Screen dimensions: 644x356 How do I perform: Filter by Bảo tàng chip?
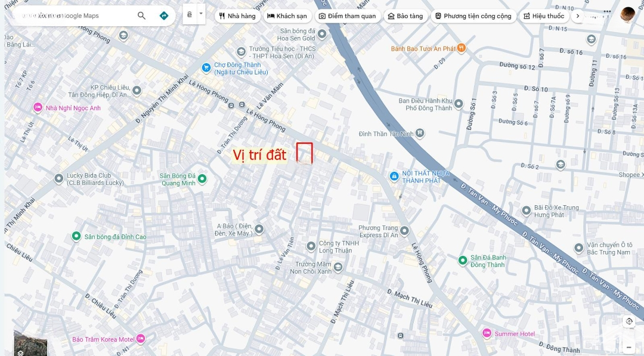(405, 16)
